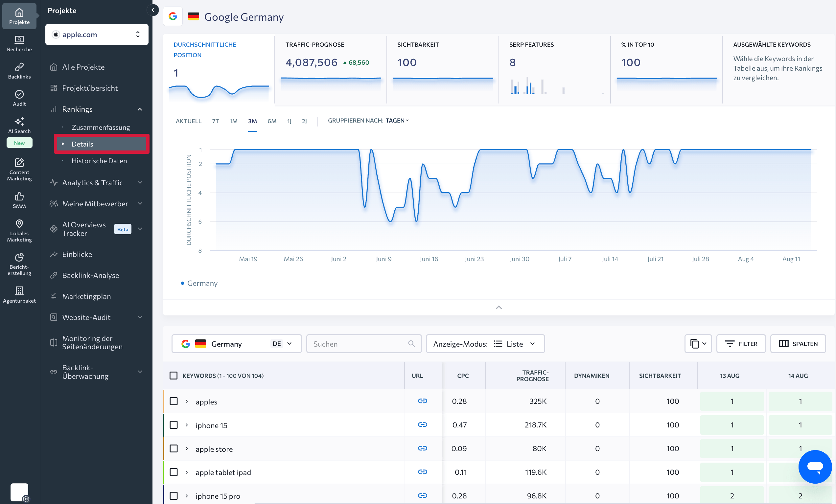Tick the checkbox for apple store
Screen dimensions: 836x504
(x=174, y=448)
